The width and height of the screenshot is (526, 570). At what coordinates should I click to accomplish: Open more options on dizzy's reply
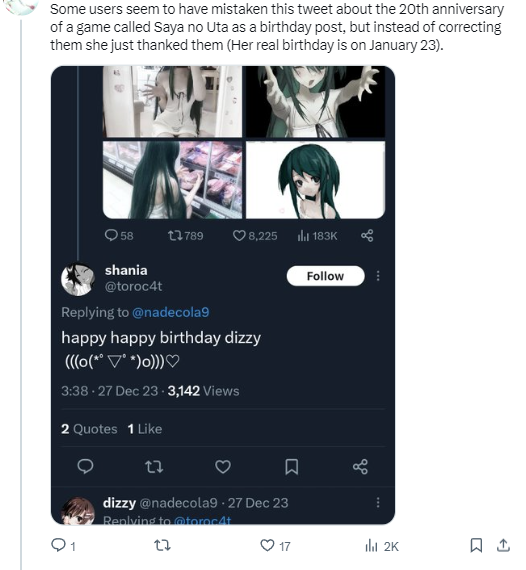[x=378, y=502]
